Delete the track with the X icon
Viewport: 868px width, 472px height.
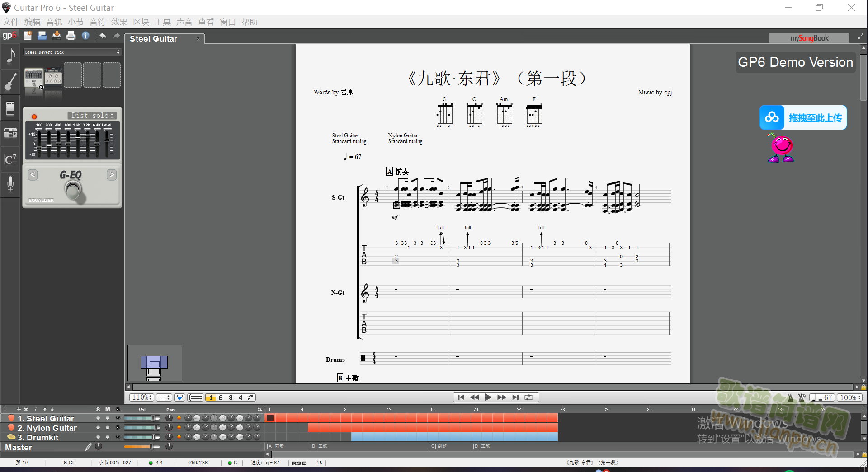click(x=26, y=410)
